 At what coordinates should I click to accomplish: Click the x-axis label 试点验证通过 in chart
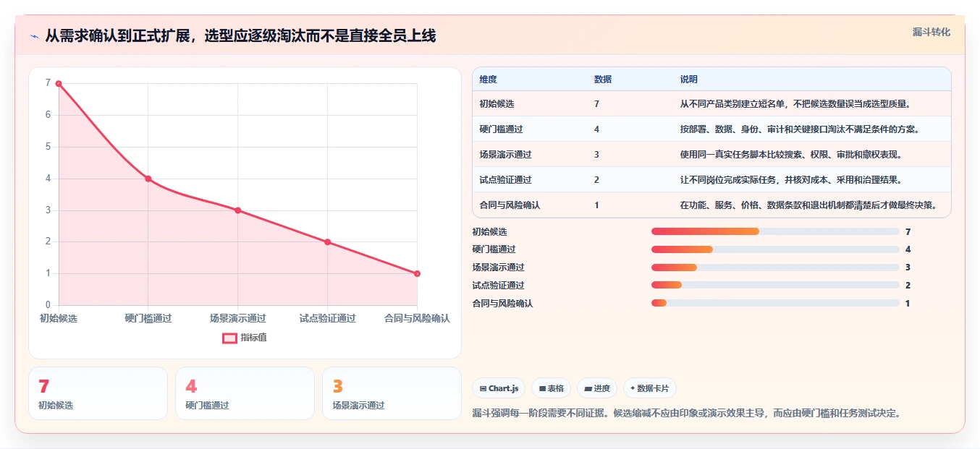point(327,318)
